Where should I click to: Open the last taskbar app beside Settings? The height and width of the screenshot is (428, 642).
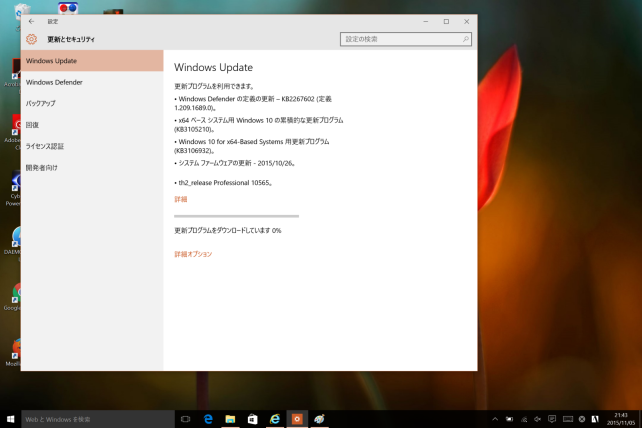(x=319, y=419)
